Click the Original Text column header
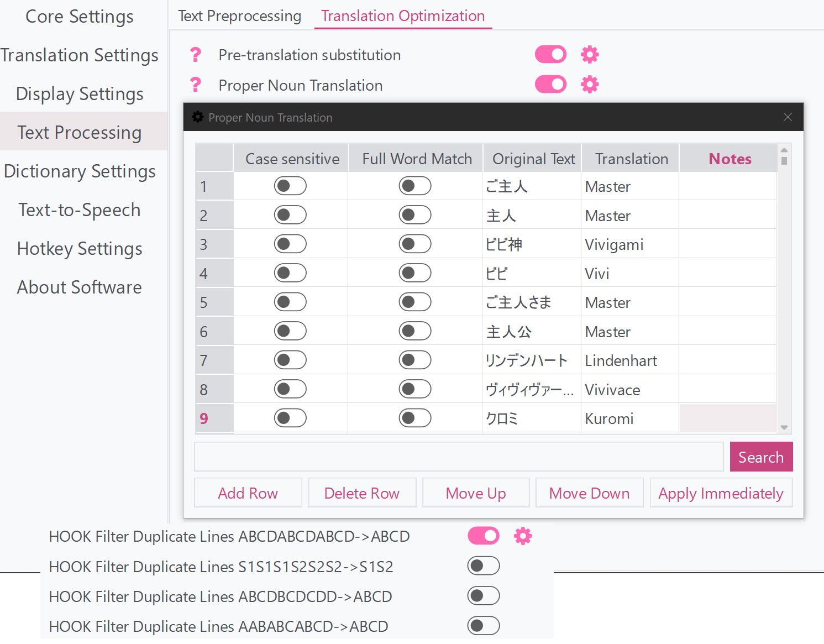 [532, 159]
